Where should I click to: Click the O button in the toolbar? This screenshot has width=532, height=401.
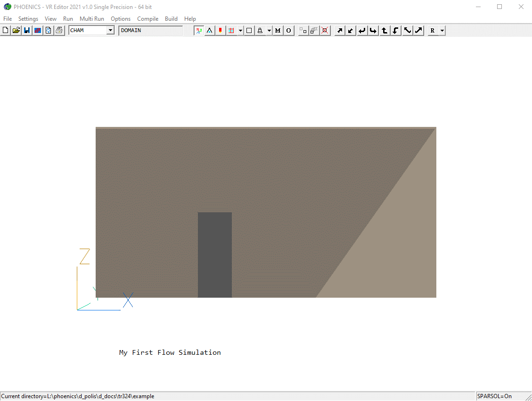pyautogui.click(x=288, y=31)
